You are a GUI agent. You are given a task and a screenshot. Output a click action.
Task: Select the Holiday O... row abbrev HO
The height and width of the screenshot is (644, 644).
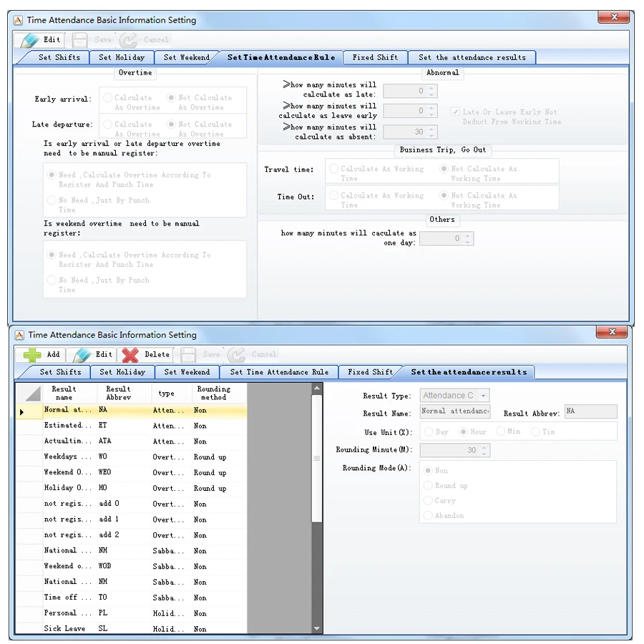(132, 488)
